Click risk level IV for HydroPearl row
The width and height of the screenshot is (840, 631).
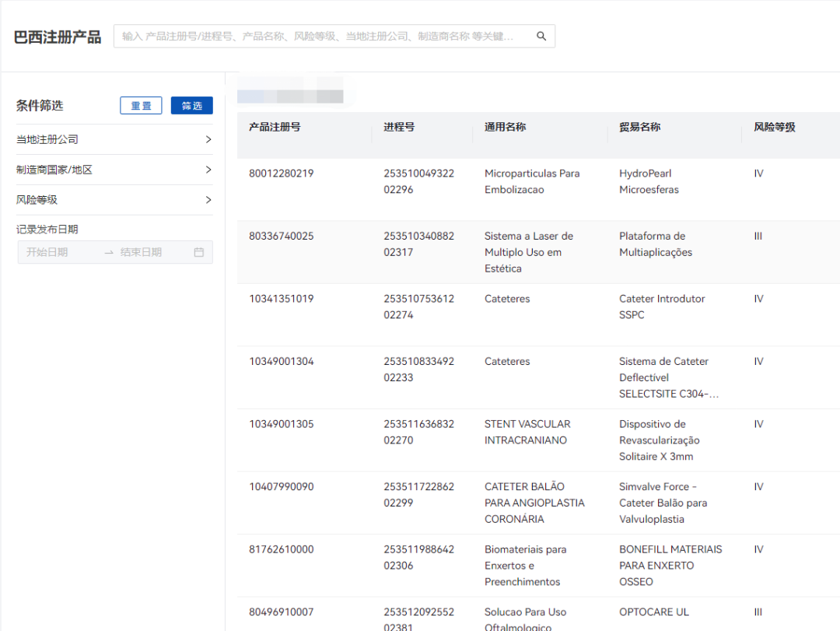coord(758,174)
